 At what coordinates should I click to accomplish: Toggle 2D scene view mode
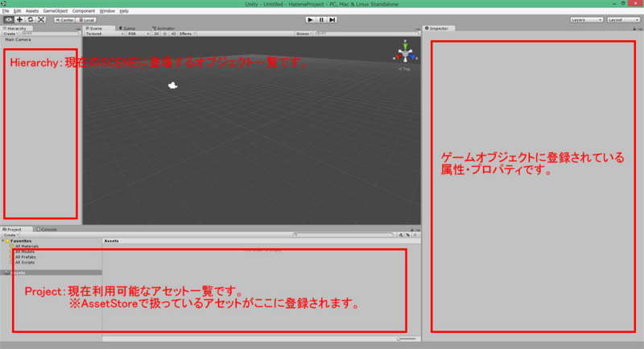pyautogui.click(x=156, y=34)
